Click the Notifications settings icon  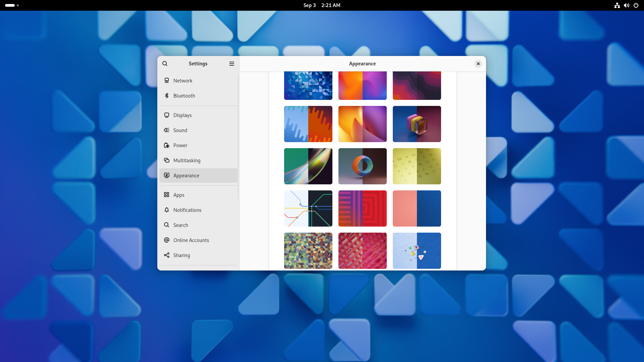(166, 210)
